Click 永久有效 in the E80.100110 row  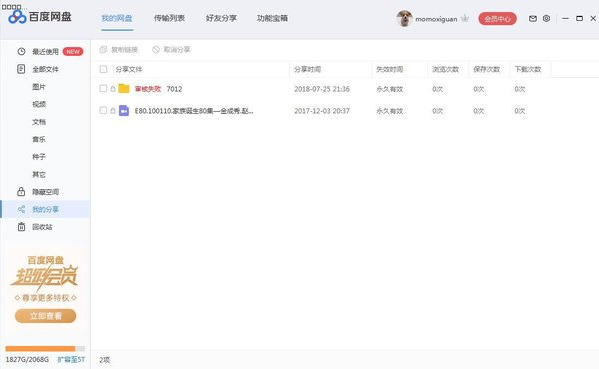(x=390, y=111)
